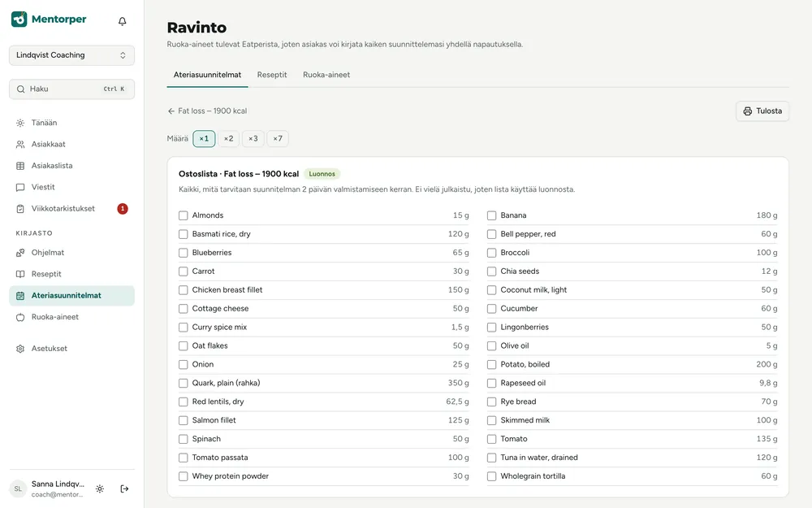Print the list with Tulosta button

pos(762,111)
